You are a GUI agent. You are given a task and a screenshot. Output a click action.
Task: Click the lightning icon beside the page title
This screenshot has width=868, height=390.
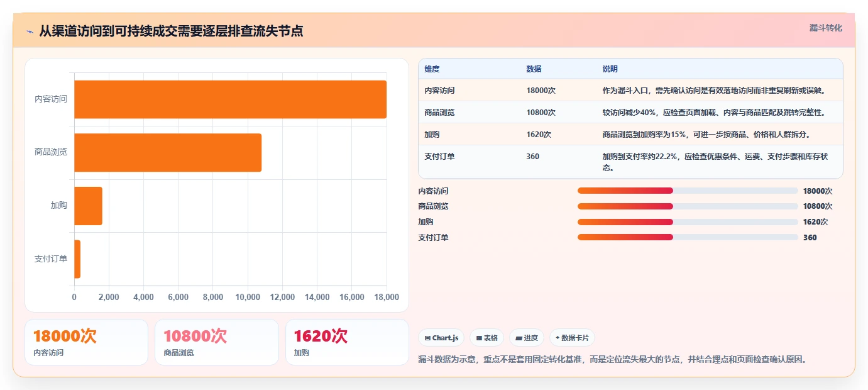tap(30, 31)
